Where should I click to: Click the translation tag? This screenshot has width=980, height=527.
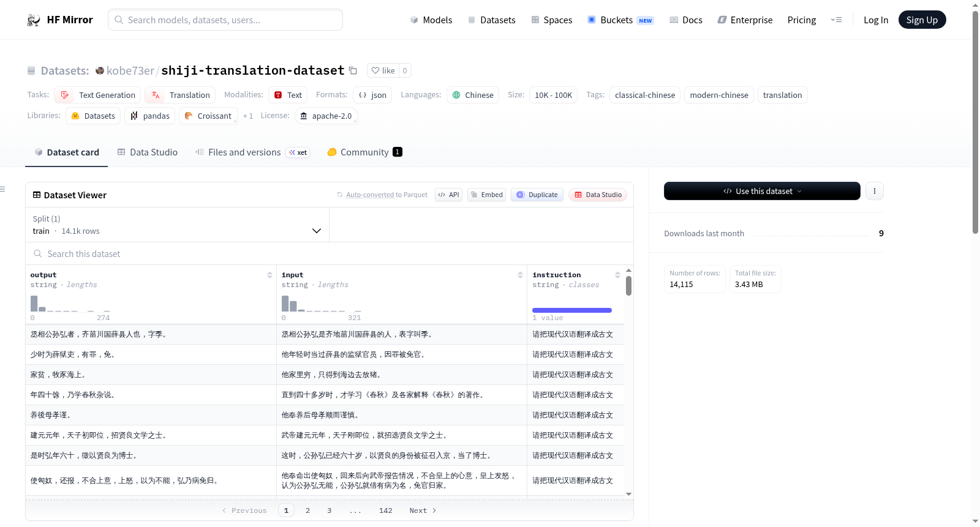click(782, 95)
